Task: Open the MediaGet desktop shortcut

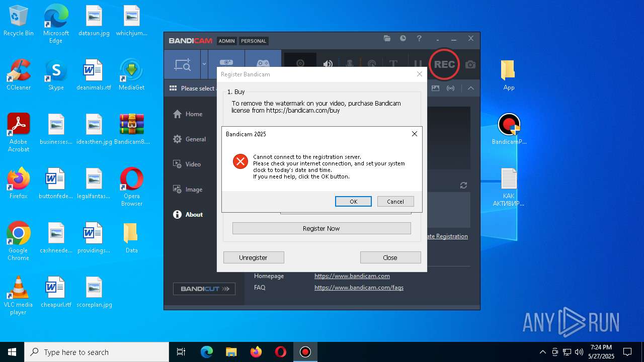Action: pyautogui.click(x=131, y=75)
